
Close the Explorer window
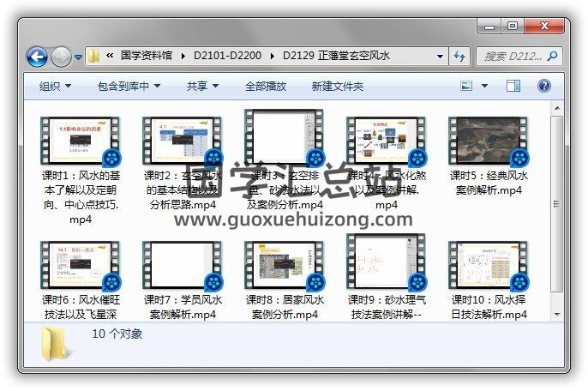tap(544, 27)
